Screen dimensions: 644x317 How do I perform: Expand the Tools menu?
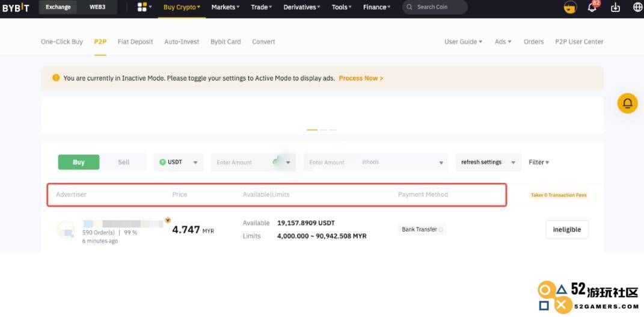(x=342, y=7)
